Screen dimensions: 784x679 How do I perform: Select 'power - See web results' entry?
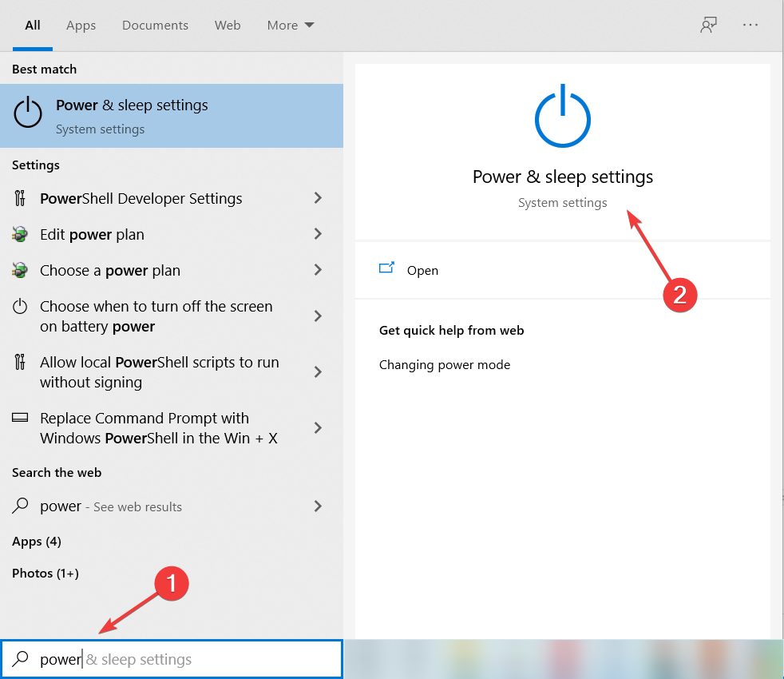(111, 506)
